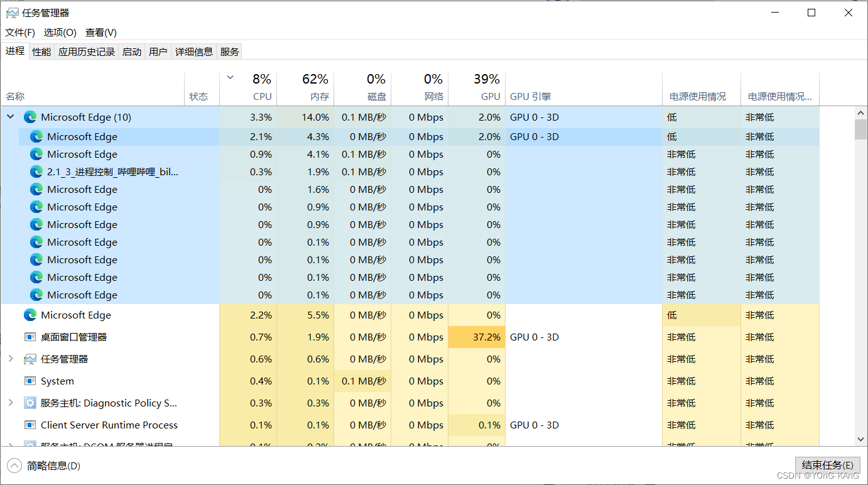Collapse the Microsoft Edge (10) group
The width and height of the screenshot is (868, 485).
click(x=11, y=117)
